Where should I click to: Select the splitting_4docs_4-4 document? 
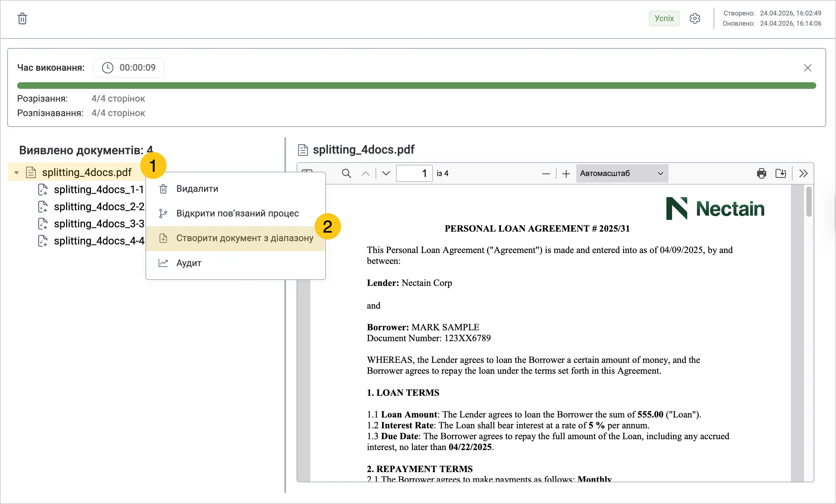click(x=99, y=240)
